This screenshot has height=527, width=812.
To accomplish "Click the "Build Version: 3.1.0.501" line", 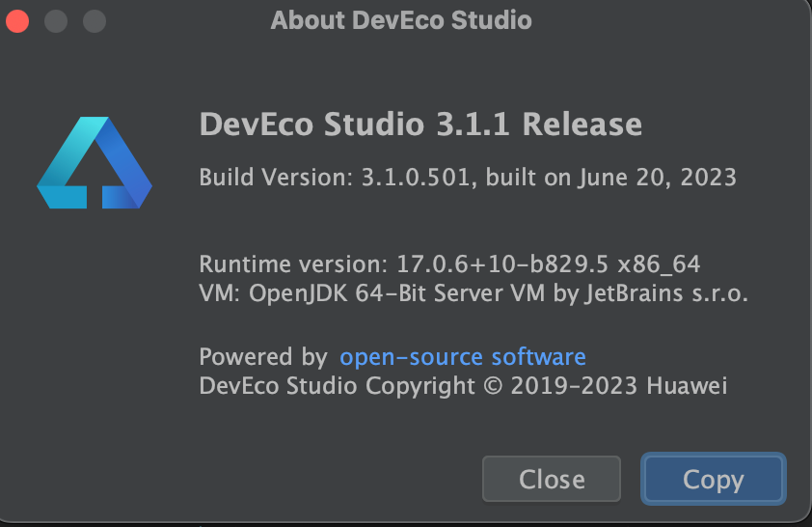I will pyautogui.click(x=468, y=178).
